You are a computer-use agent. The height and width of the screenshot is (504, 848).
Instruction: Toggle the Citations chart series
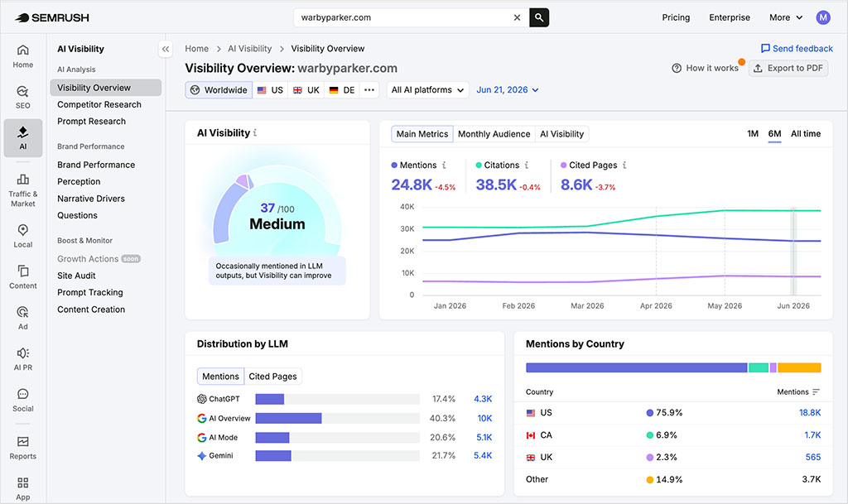point(497,166)
